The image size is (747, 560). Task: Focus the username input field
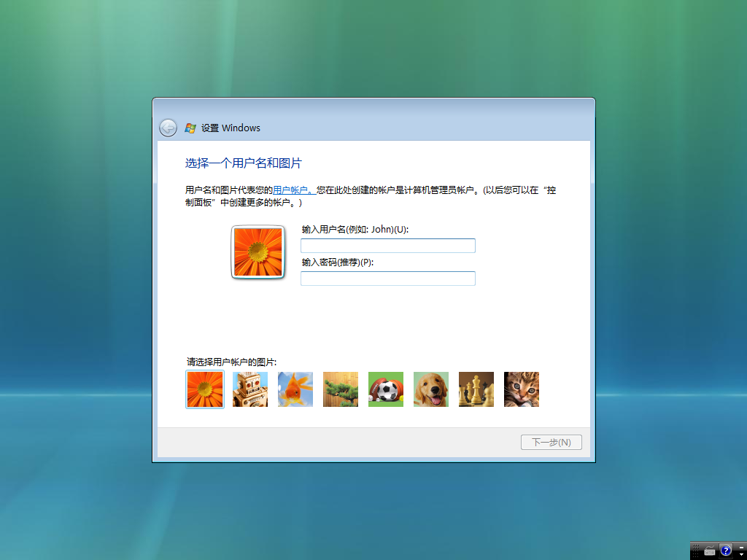[388, 246]
